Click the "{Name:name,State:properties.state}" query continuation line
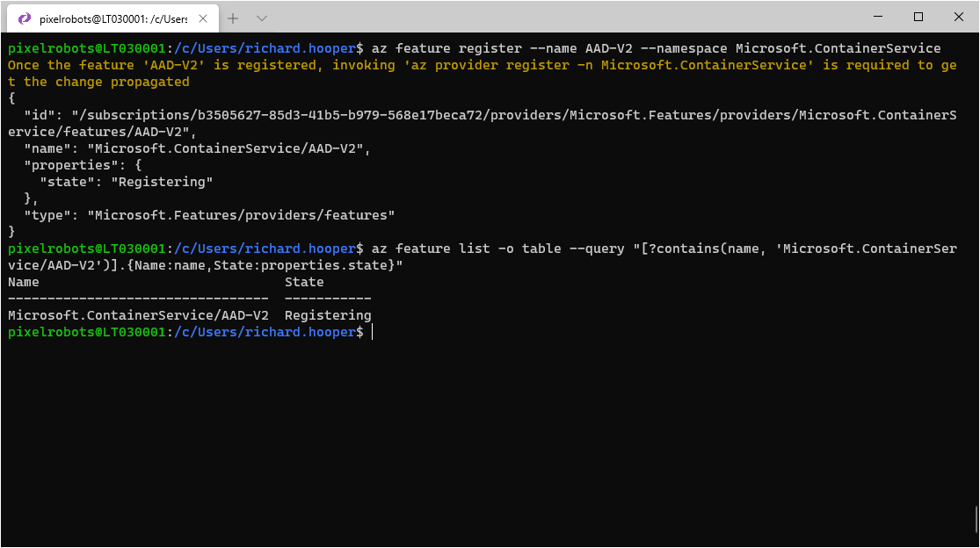The height and width of the screenshot is (548, 980). pyautogui.click(x=205, y=265)
